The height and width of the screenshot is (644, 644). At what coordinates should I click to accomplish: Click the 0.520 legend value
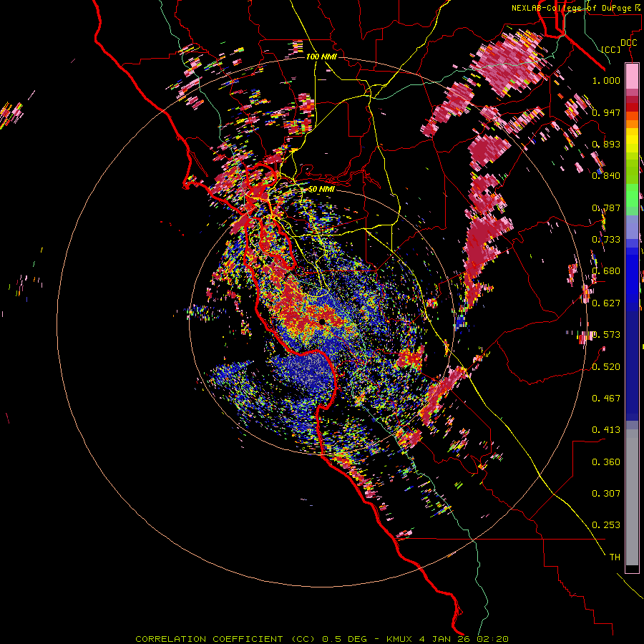(x=606, y=367)
